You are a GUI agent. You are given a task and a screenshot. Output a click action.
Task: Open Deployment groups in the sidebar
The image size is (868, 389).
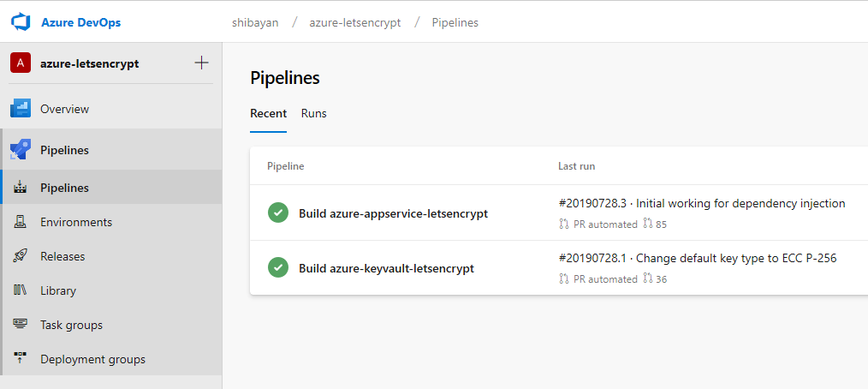click(x=93, y=359)
